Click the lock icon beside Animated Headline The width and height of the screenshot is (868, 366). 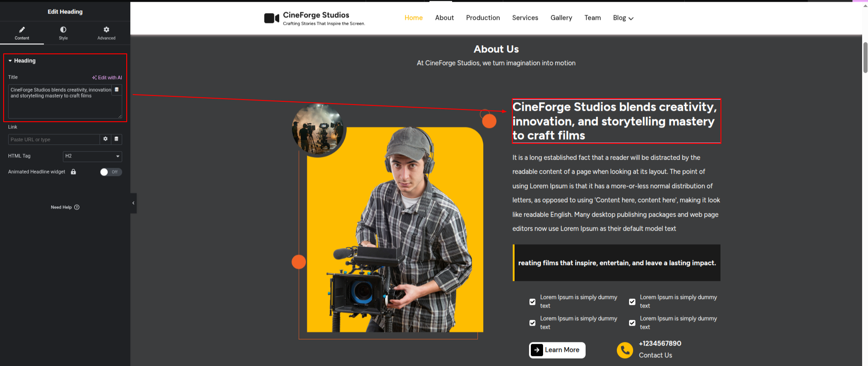point(73,172)
